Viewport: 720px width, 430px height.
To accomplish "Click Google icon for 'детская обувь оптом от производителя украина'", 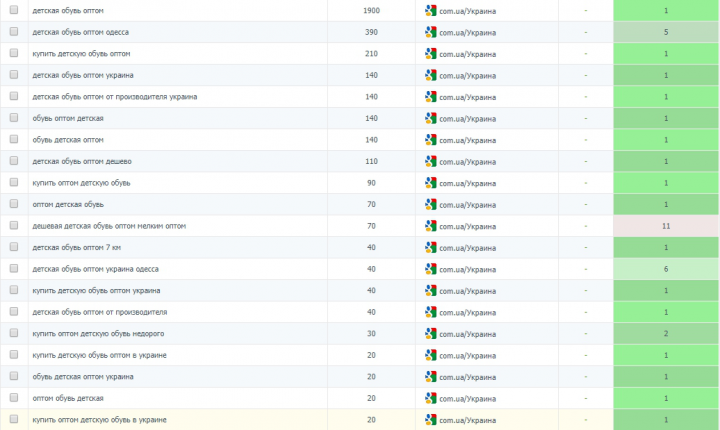I will click(x=430, y=97).
